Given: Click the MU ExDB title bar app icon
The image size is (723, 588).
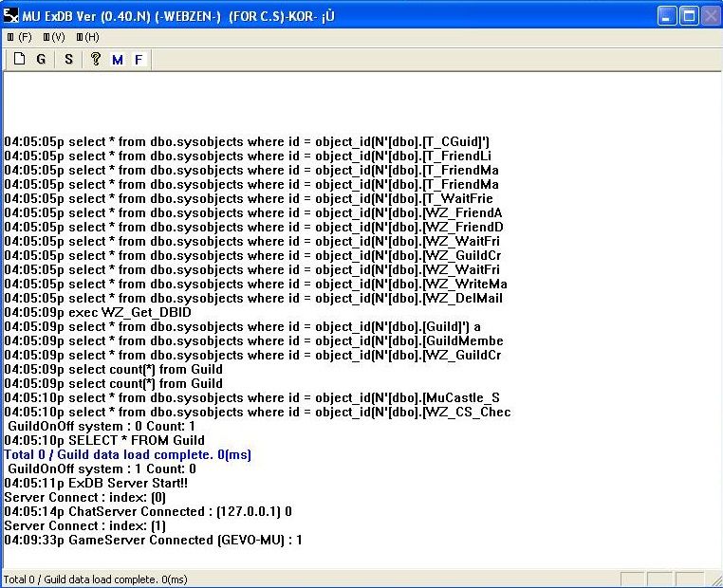Looking at the screenshot, I should pos(11,16).
